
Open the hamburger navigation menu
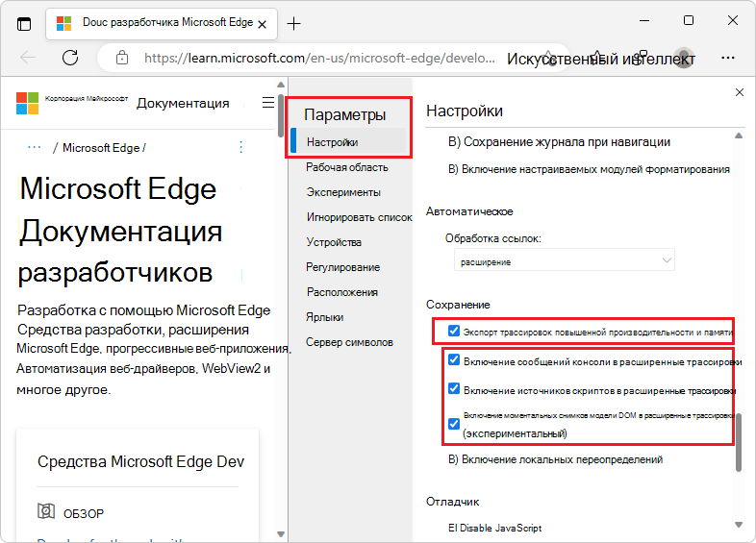pos(268,103)
